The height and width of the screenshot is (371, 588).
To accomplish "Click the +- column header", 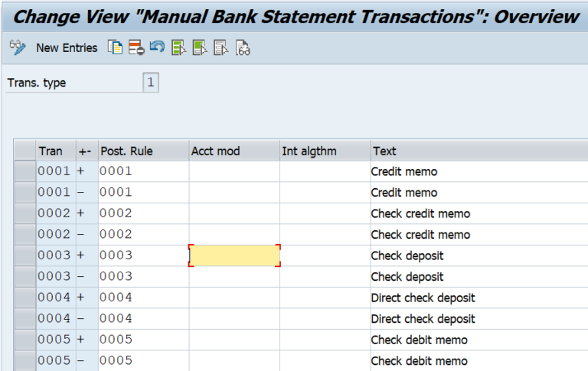I will (x=87, y=151).
